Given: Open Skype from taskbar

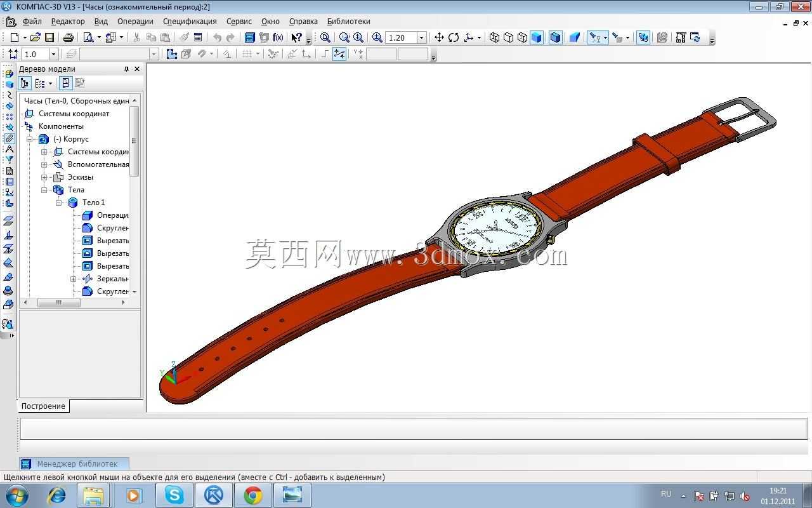Looking at the screenshot, I should click(x=174, y=495).
